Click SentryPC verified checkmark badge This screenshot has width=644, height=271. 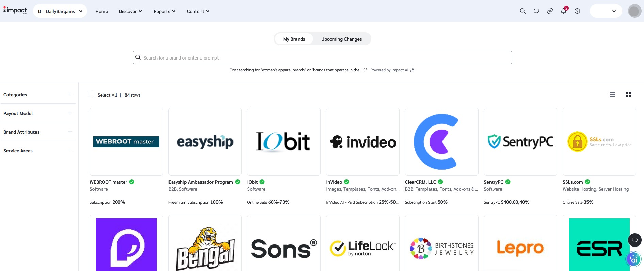click(508, 182)
